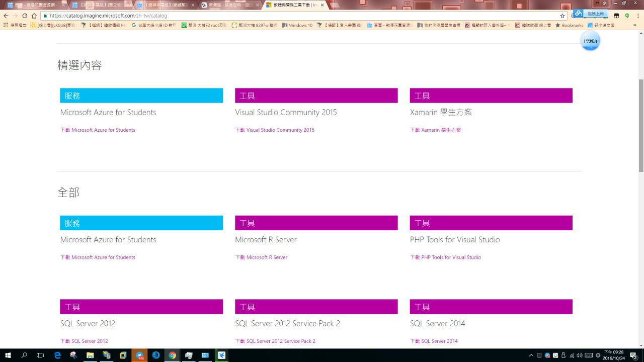Open the Action Center notifications icon
The height and width of the screenshot is (362, 644).
(634, 355)
